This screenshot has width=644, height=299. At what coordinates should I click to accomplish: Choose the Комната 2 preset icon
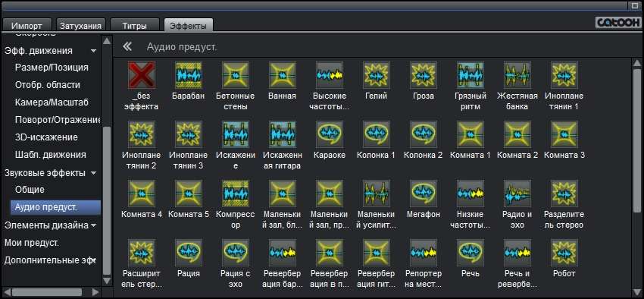[x=517, y=134]
